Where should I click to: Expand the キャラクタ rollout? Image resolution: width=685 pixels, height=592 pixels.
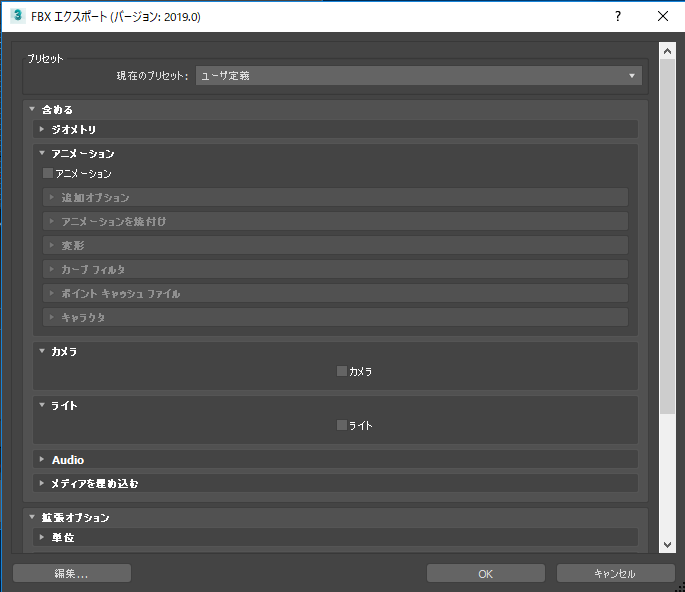pos(336,318)
